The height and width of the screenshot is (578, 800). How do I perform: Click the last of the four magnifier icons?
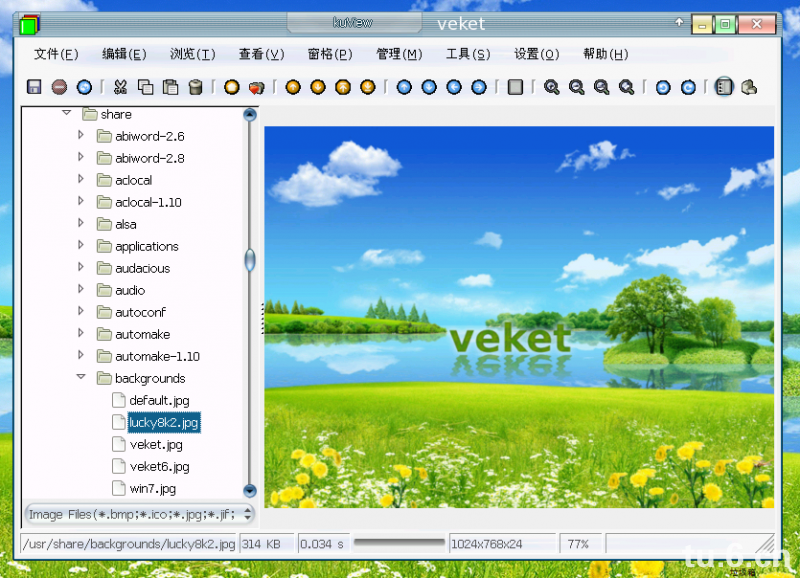(627, 87)
